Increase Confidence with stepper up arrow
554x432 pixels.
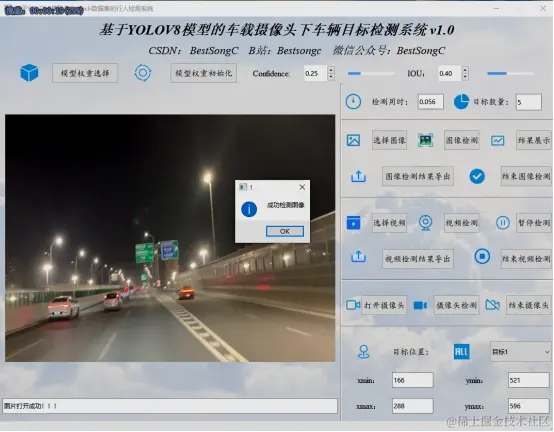[x=331, y=70]
